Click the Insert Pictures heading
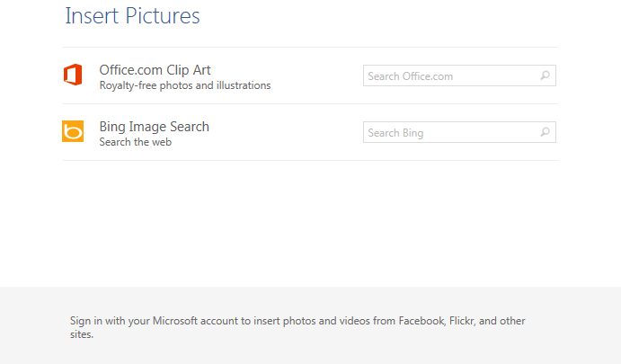621x364 pixels. point(132,16)
